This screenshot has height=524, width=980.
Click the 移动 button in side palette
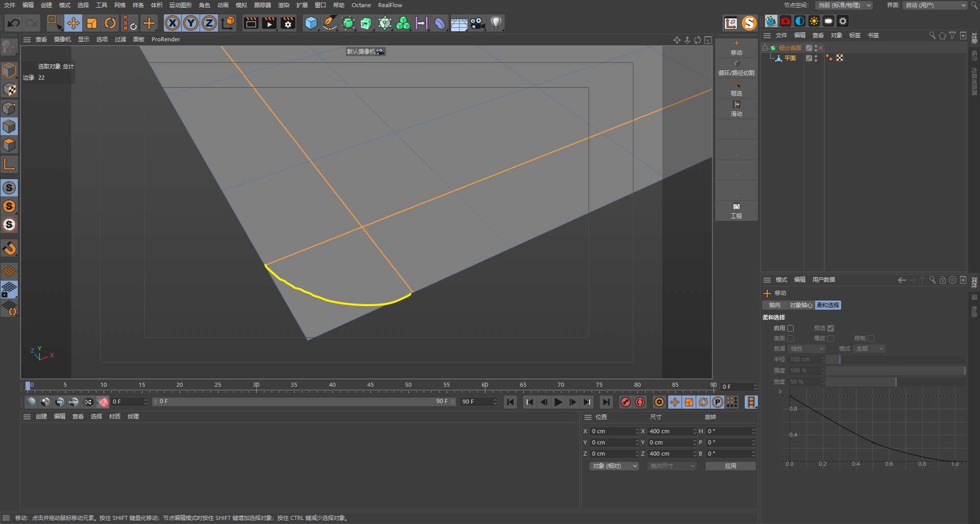coord(736,47)
